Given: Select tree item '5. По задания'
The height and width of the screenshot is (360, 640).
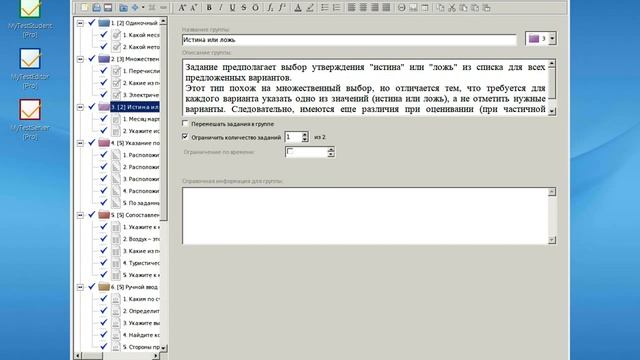Looking at the screenshot, I should click(x=141, y=203).
